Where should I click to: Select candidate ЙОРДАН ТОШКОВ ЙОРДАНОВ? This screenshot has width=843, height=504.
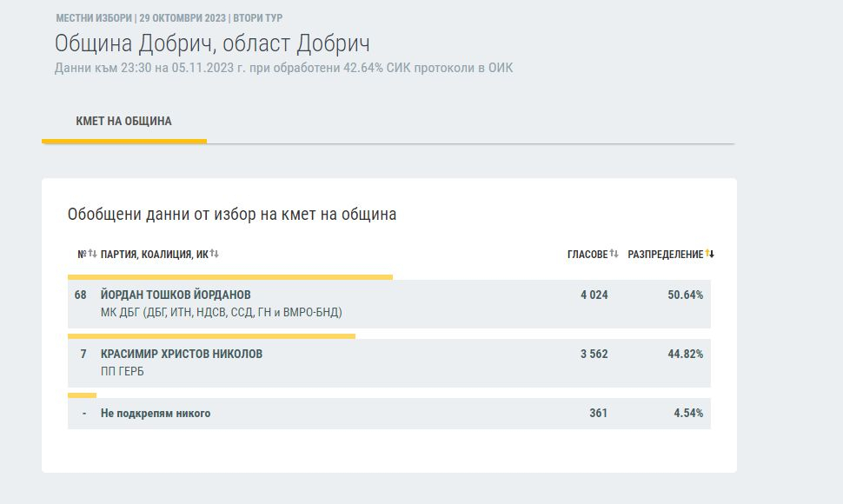pyautogui.click(x=176, y=295)
